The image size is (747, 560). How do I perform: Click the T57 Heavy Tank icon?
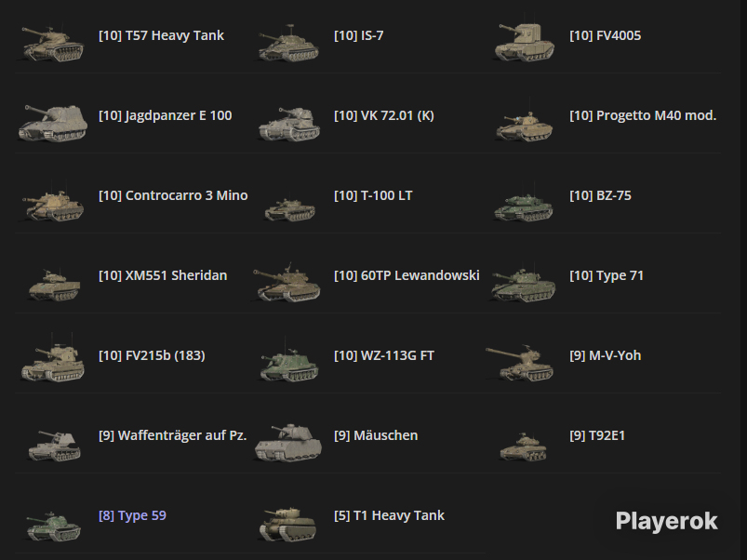[52, 45]
